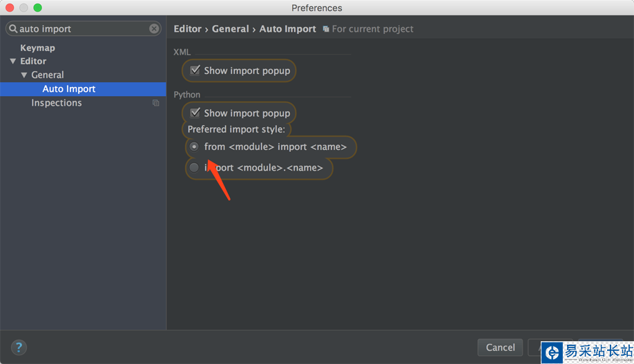Click the 'For current project' icon in the header

pos(326,29)
